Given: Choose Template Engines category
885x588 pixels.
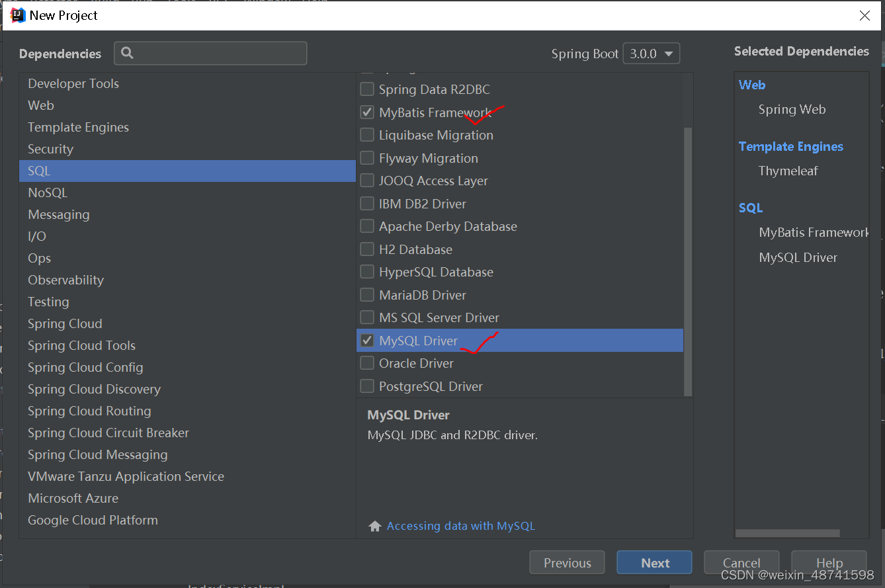Looking at the screenshot, I should (x=187, y=127).
